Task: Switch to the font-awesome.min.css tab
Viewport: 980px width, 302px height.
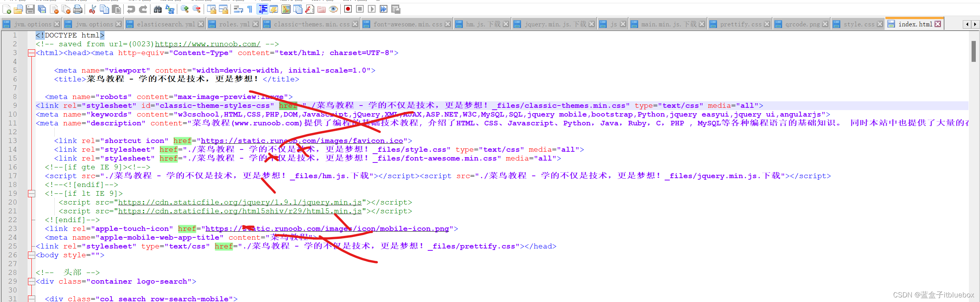Action: (408, 24)
